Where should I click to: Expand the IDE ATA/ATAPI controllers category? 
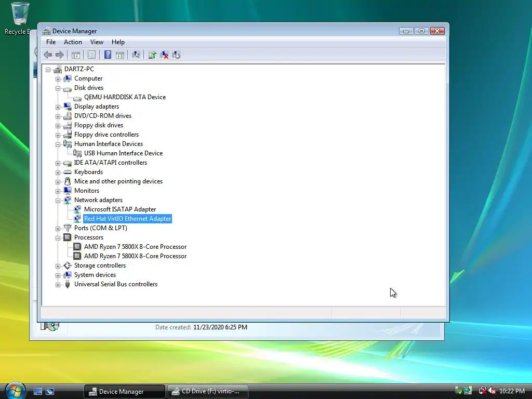click(x=58, y=163)
